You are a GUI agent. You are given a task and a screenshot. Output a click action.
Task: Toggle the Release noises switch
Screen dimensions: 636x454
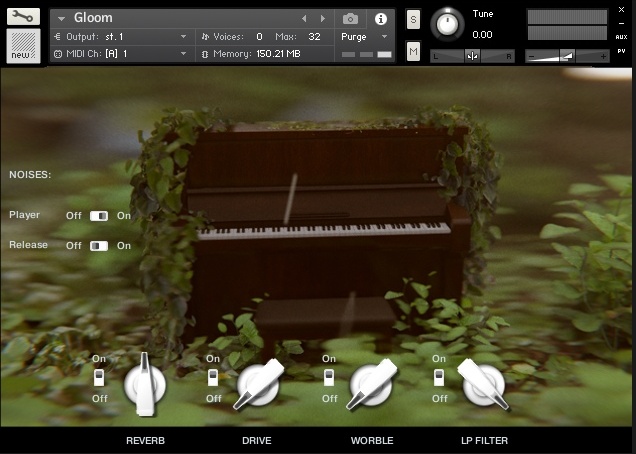(x=99, y=245)
